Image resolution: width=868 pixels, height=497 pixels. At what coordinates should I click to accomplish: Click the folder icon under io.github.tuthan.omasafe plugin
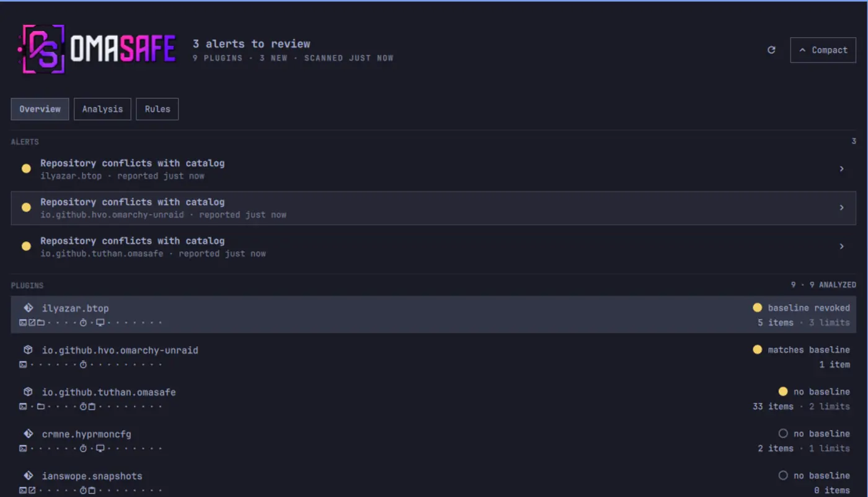pyautogui.click(x=40, y=407)
